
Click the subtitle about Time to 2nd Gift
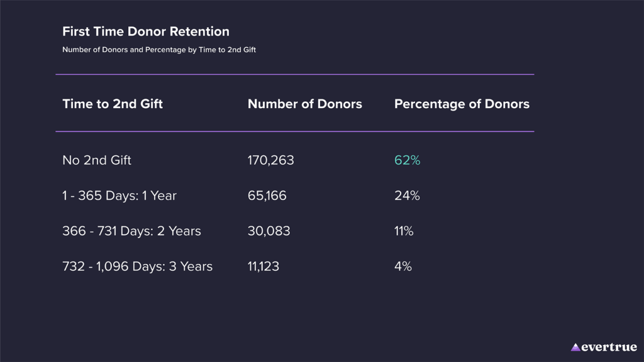159,50
